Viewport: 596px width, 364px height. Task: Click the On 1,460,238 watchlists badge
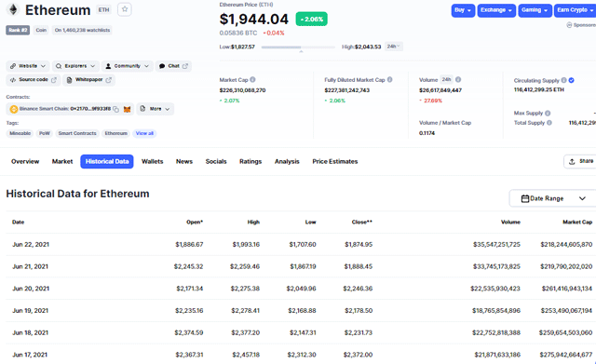82,30
